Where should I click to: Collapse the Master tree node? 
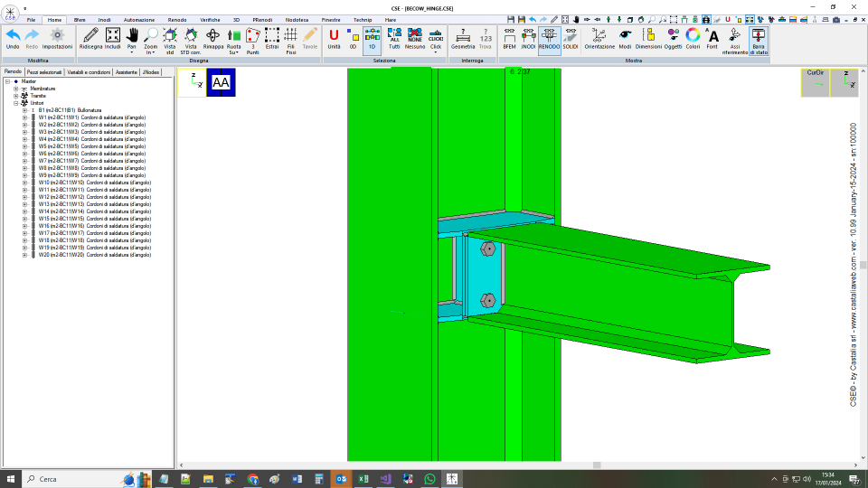8,81
